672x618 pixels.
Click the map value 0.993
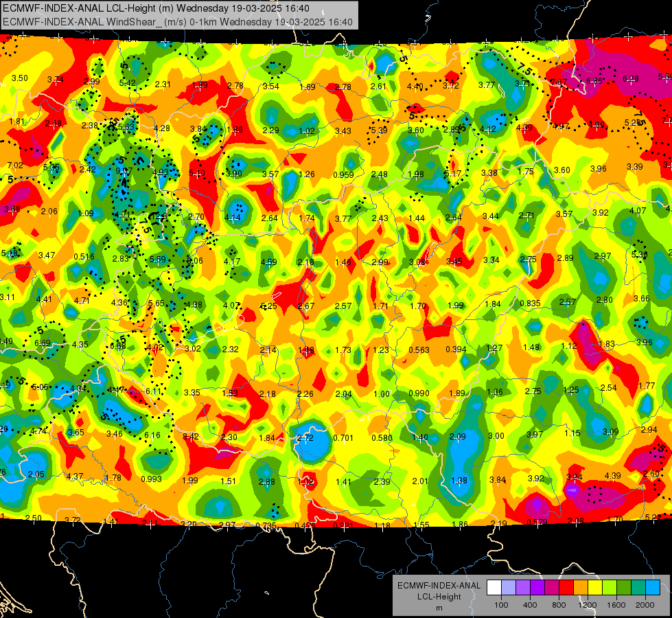pos(151,479)
